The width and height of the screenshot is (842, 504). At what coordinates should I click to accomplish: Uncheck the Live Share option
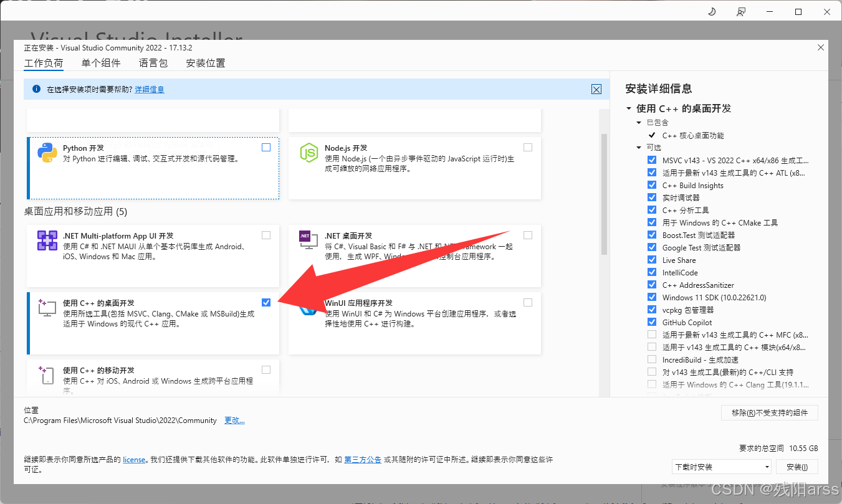652,260
